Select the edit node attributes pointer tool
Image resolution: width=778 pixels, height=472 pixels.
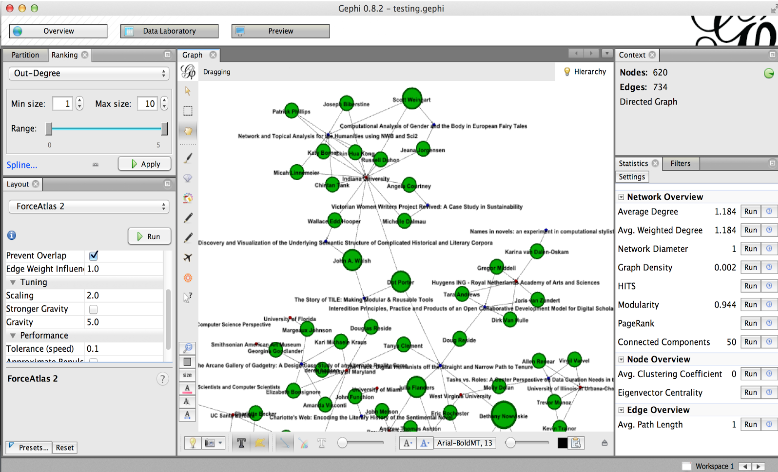click(x=188, y=297)
